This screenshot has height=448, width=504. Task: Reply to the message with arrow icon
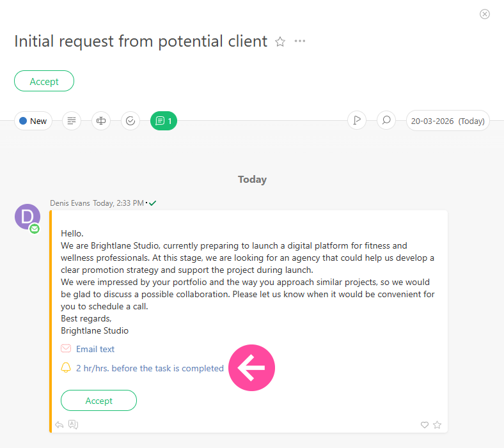(59, 424)
